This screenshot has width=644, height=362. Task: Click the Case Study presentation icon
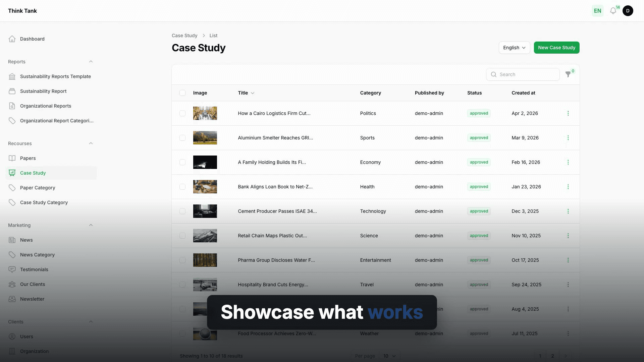point(12,173)
